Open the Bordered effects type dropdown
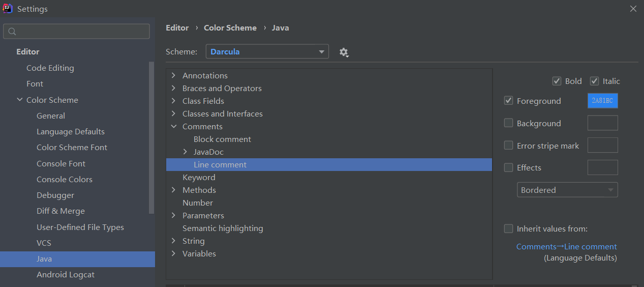 click(567, 190)
